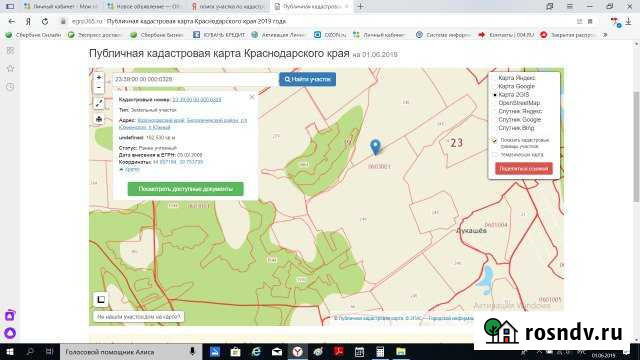Select the Спутник Яндекс layer

click(x=520, y=111)
